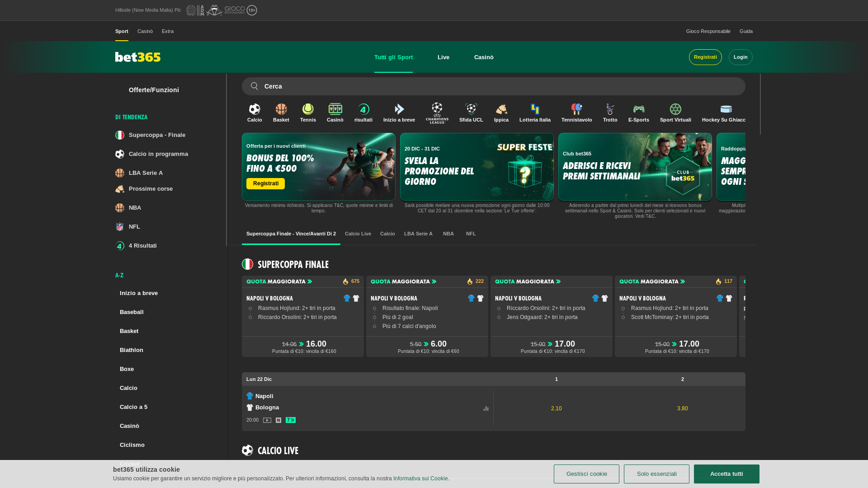Click the bet365 logo
The width and height of the screenshot is (868, 488).
[x=138, y=57]
